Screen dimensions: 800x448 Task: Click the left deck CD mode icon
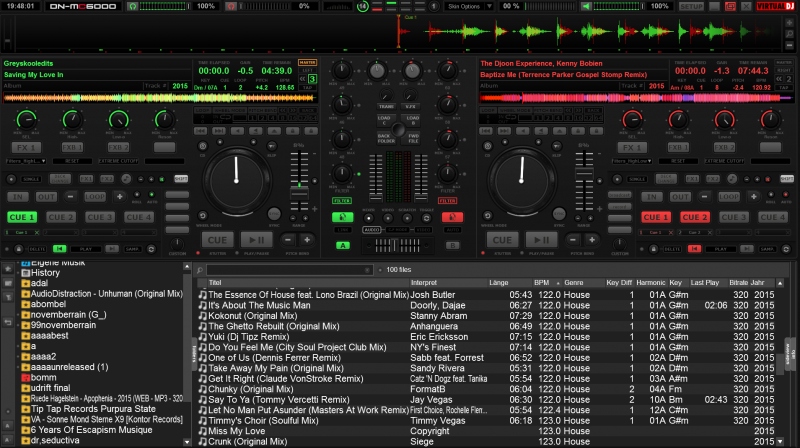[x=203, y=146]
